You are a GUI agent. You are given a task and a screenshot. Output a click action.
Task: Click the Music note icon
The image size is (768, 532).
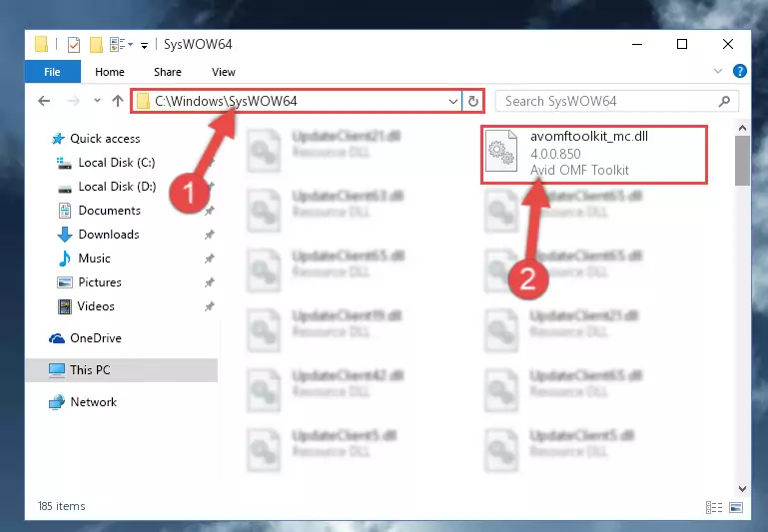point(65,259)
